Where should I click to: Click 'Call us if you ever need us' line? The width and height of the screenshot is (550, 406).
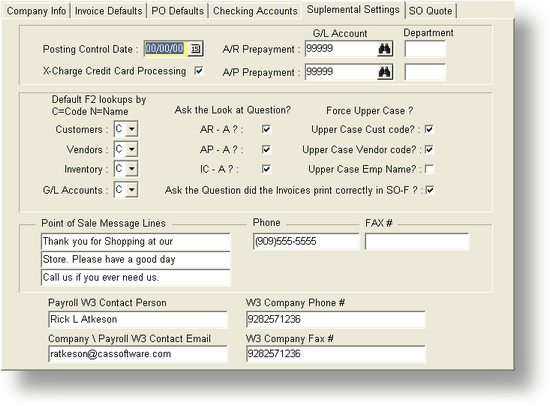coord(135,278)
